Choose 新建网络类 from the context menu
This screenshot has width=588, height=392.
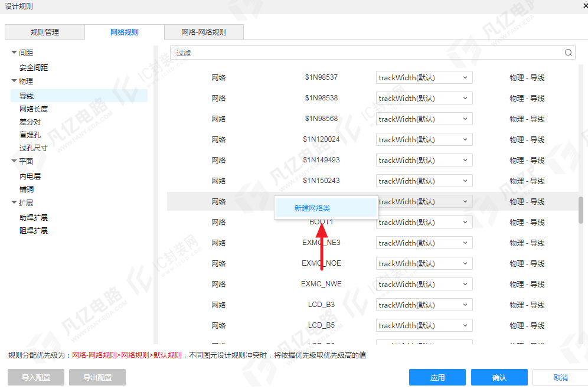click(x=326, y=208)
